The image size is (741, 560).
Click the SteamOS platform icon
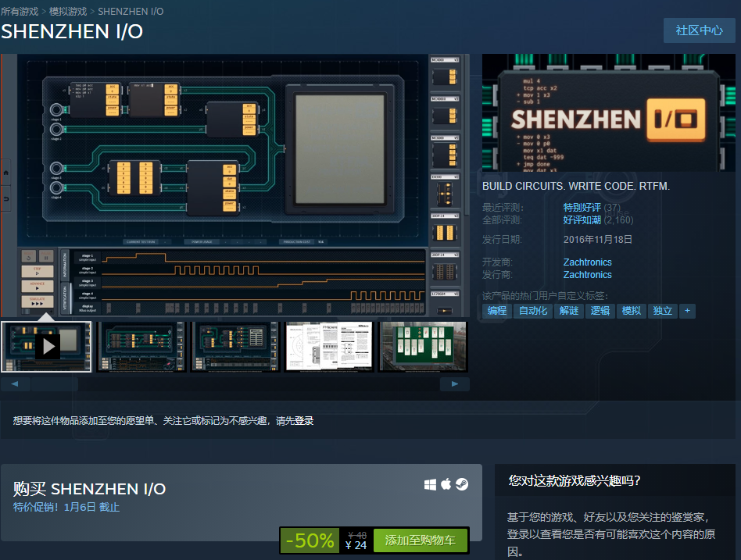[462, 484]
